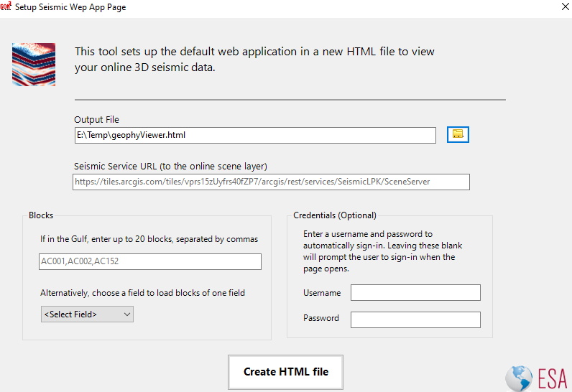Viewport: 572px width, 392px height.
Task: Click the Blocks group heading
Action: [41, 215]
